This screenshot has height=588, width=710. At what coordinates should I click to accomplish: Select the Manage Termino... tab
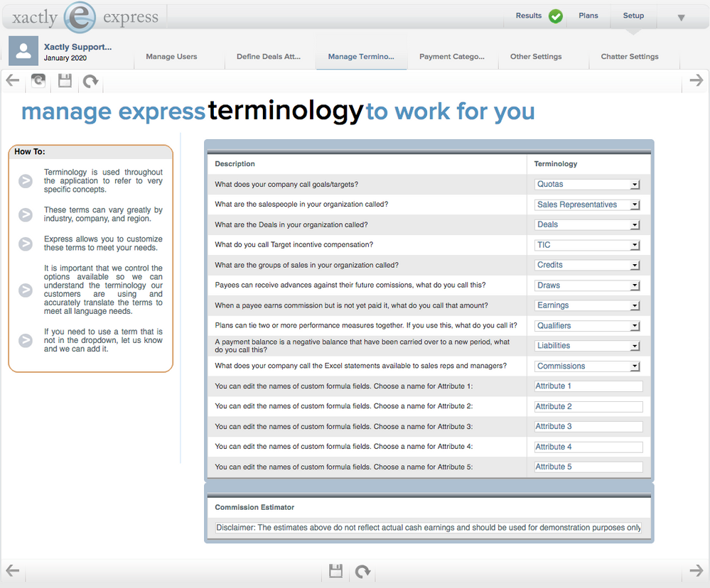point(361,57)
